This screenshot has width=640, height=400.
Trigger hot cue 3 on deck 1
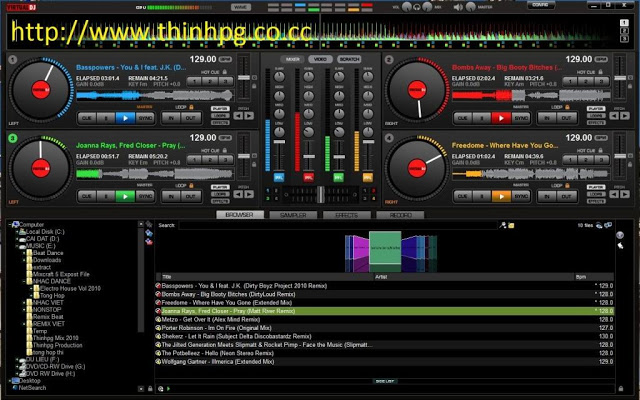[x=226, y=81]
